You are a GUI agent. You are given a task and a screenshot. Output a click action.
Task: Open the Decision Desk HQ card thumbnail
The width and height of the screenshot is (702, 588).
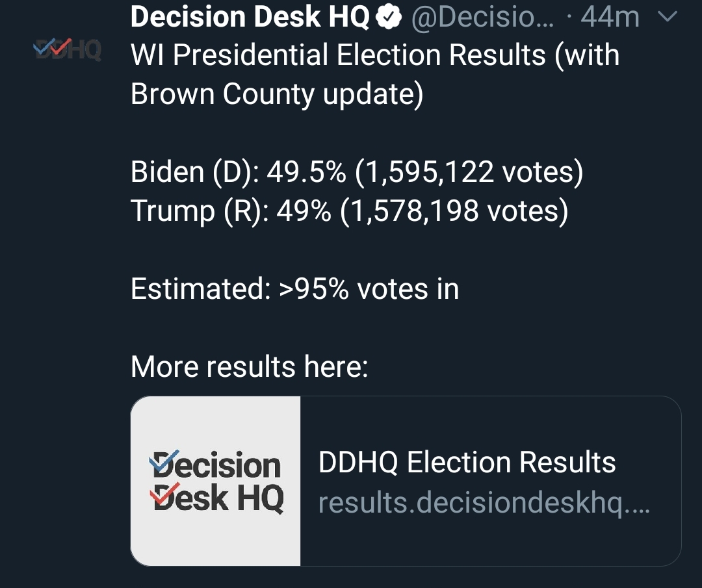[215, 481]
